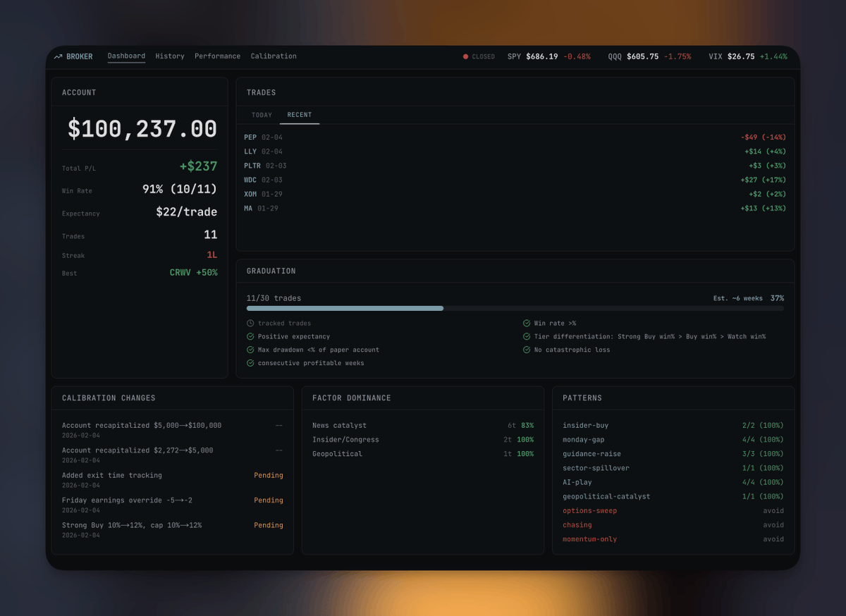This screenshot has height=616, width=846.
Task: Select the RECENT trades tab
Action: [300, 115]
